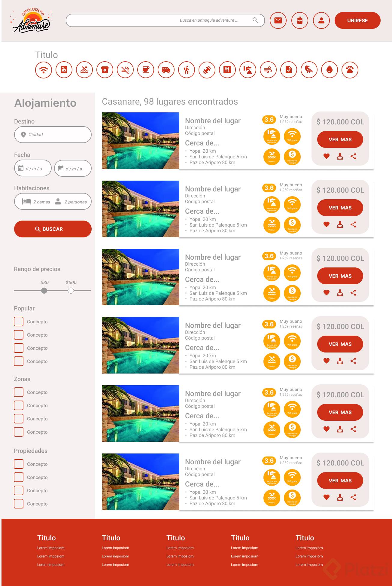
Task: Click the $80 price range slider handle
Action: tap(44, 291)
